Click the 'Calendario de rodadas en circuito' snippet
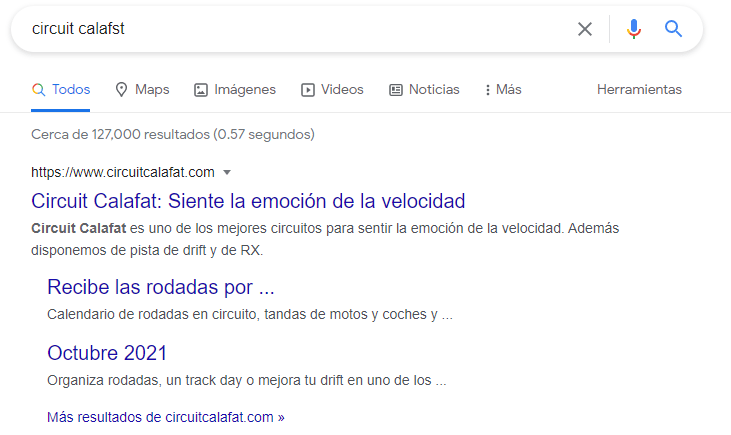The image size is (731, 435). coord(250,314)
